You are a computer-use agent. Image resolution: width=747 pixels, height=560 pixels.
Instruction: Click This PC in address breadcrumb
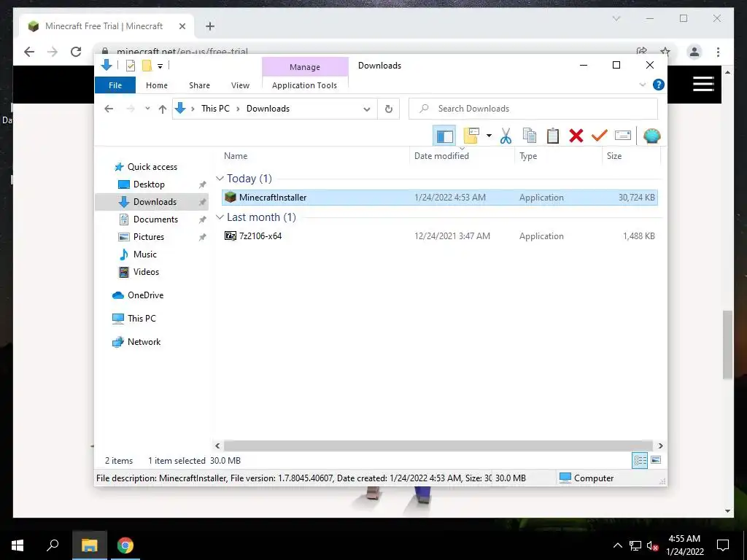pos(215,109)
